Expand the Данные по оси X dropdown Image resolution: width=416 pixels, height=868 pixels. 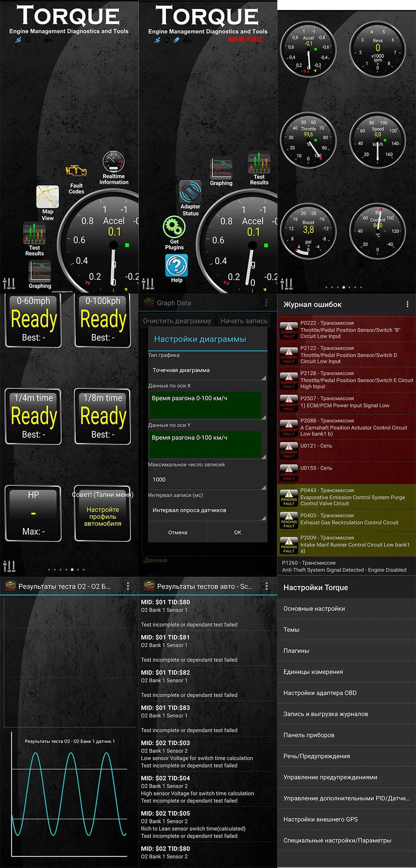click(x=207, y=405)
